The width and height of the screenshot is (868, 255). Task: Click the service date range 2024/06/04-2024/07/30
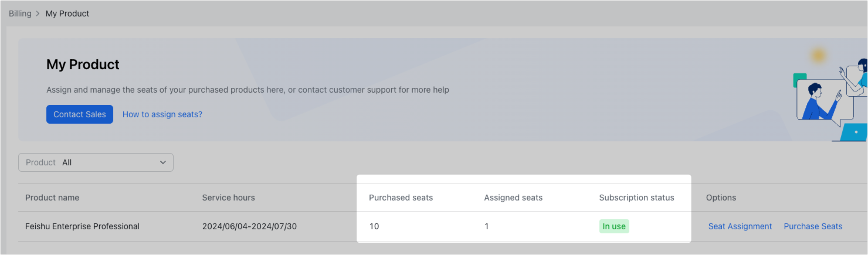coord(249,226)
